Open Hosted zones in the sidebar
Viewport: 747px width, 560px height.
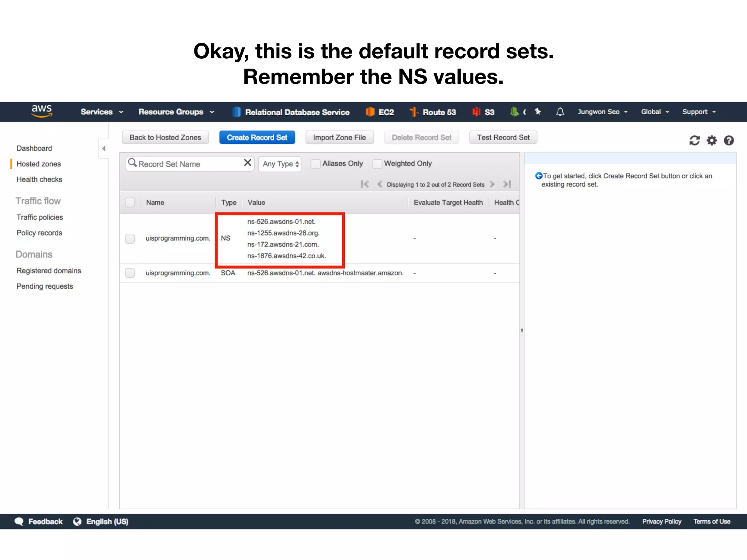click(39, 164)
